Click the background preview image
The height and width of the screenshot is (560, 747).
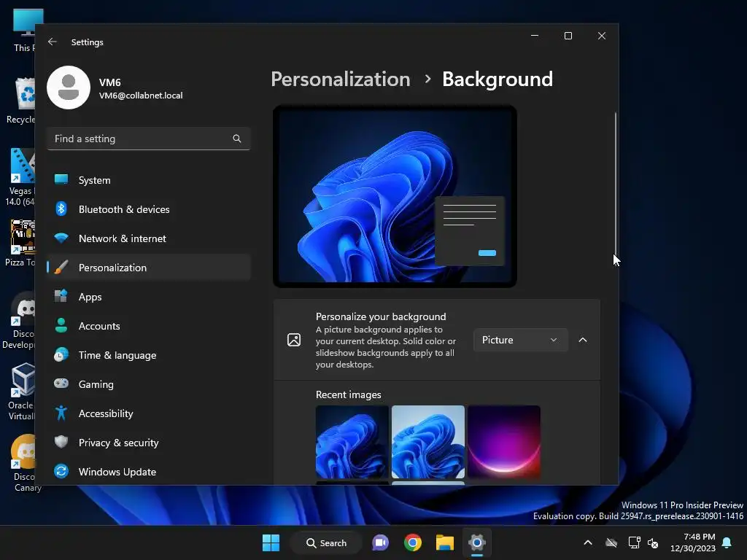point(395,196)
